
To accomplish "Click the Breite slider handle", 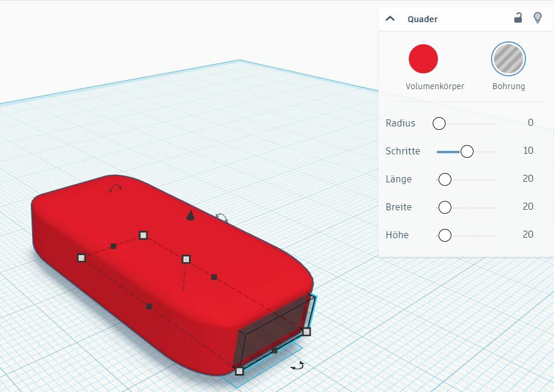I will [x=444, y=207].
